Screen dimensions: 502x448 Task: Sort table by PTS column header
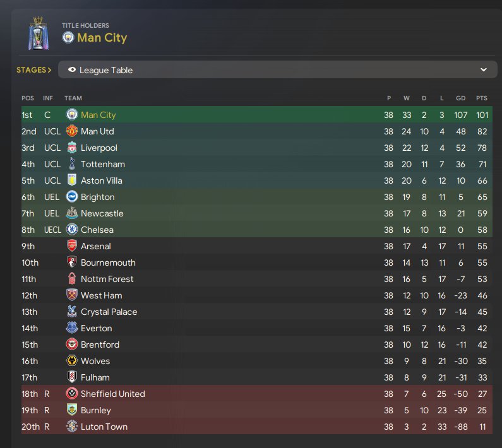pos(482,98)
